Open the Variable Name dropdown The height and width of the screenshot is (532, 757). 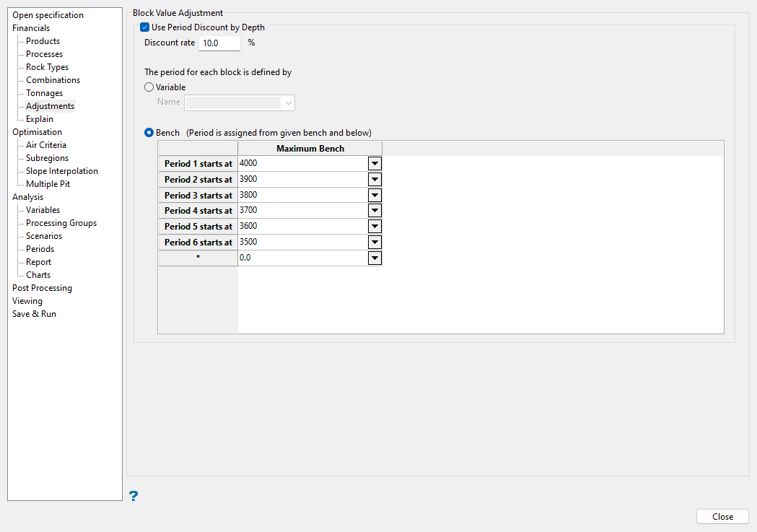(x=289, y=103)
